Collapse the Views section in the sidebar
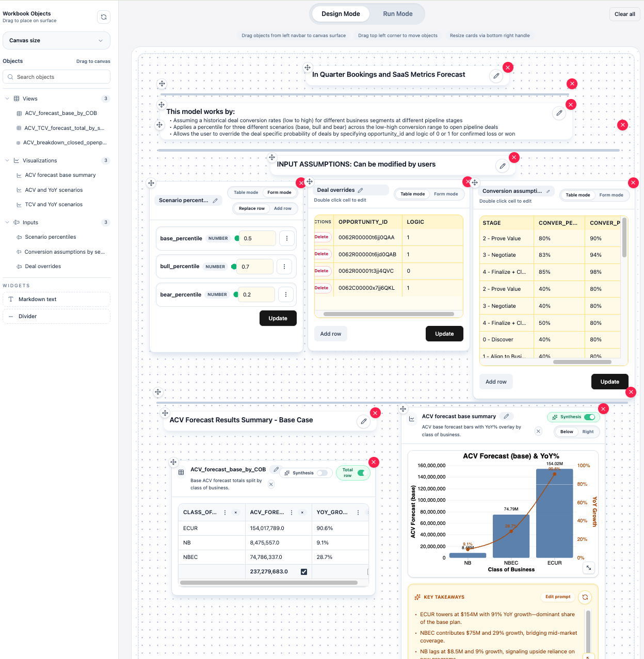 [x=7, y=98]
